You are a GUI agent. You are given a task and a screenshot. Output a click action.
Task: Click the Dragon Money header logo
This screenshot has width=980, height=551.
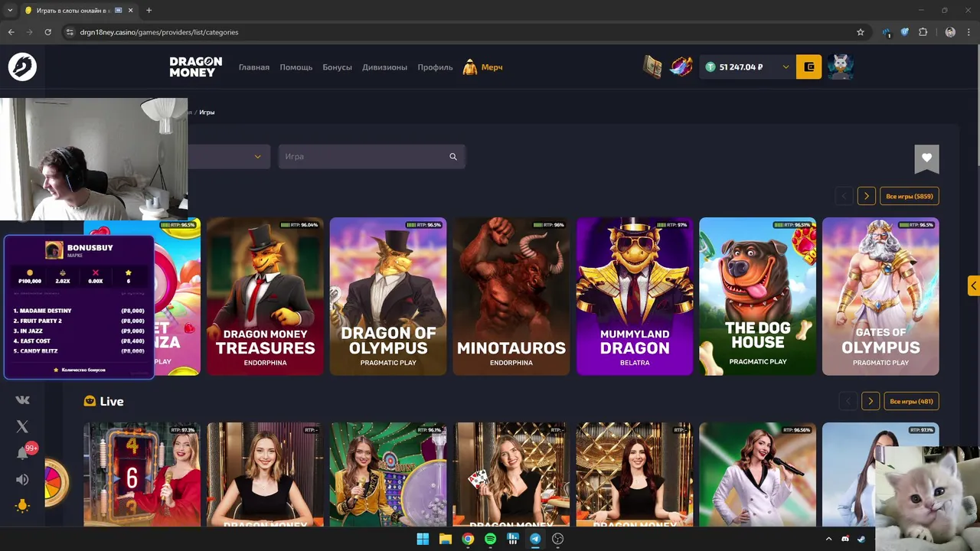pyautogui.click(x=196, y=67)
